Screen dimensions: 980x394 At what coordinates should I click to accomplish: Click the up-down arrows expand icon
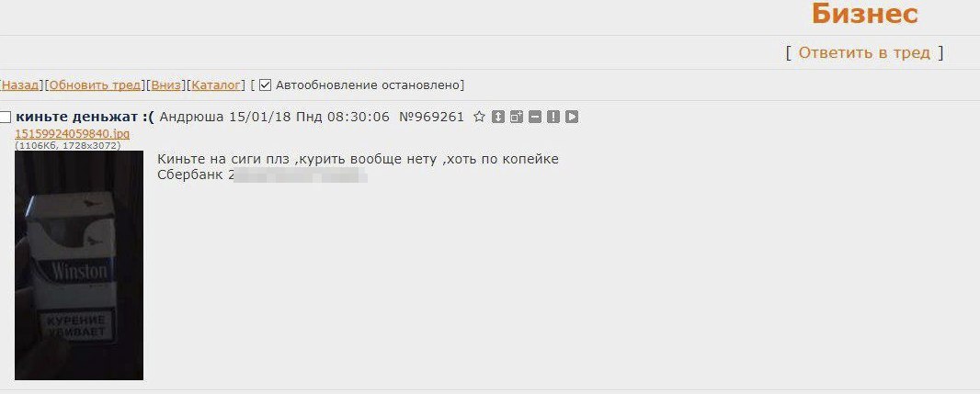pos(498,117)
